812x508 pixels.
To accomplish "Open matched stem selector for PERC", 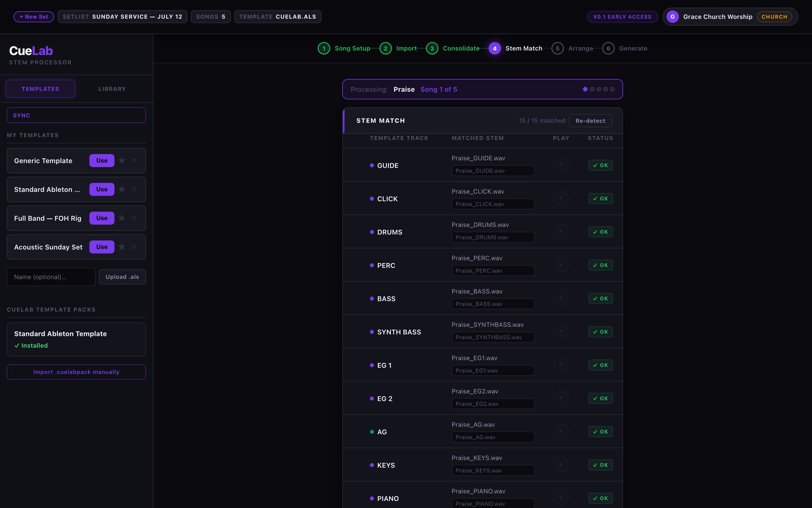I will click(x=493, y=270).
